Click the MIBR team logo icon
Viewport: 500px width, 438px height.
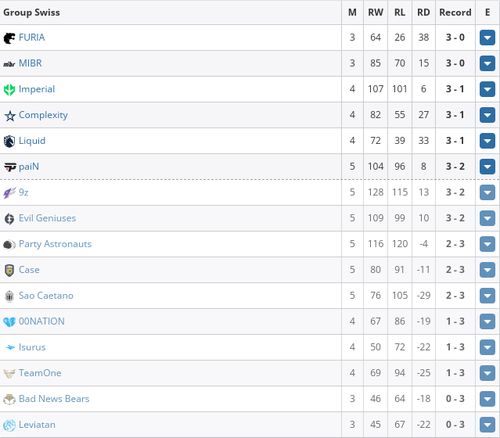pos(9,64)
